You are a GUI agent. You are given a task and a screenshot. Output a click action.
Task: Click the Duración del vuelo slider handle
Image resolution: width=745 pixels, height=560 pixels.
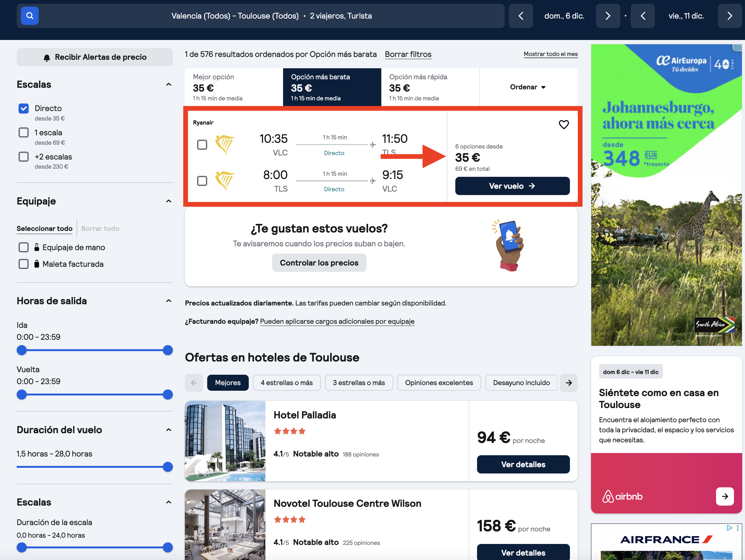click(x=168, y=467)
